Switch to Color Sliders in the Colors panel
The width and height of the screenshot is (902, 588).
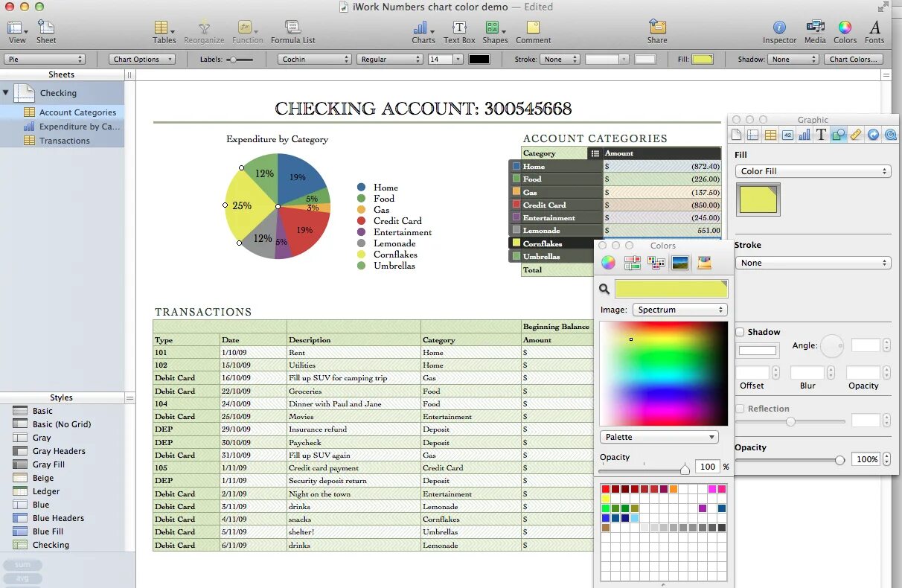coord(633,263)
